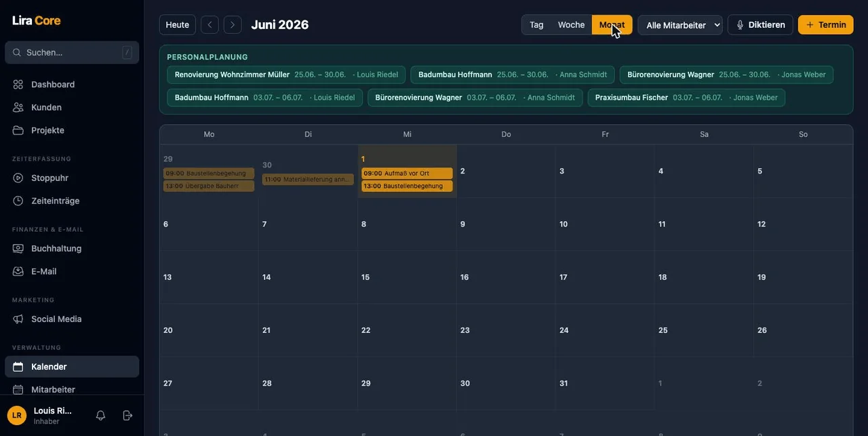This screenshot has height=436, width=868.
Task: Open the Alle Mitarbeiter dropdown
Action: (680, 25)
